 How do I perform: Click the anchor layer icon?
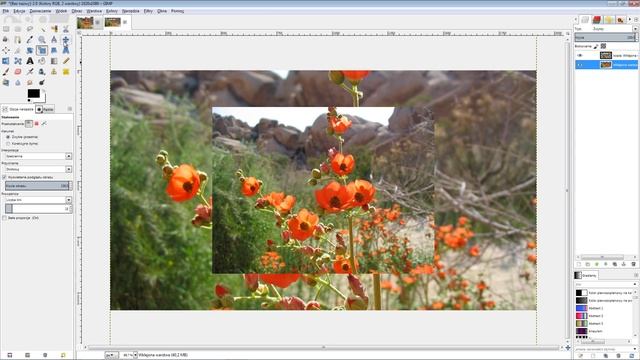624,264
